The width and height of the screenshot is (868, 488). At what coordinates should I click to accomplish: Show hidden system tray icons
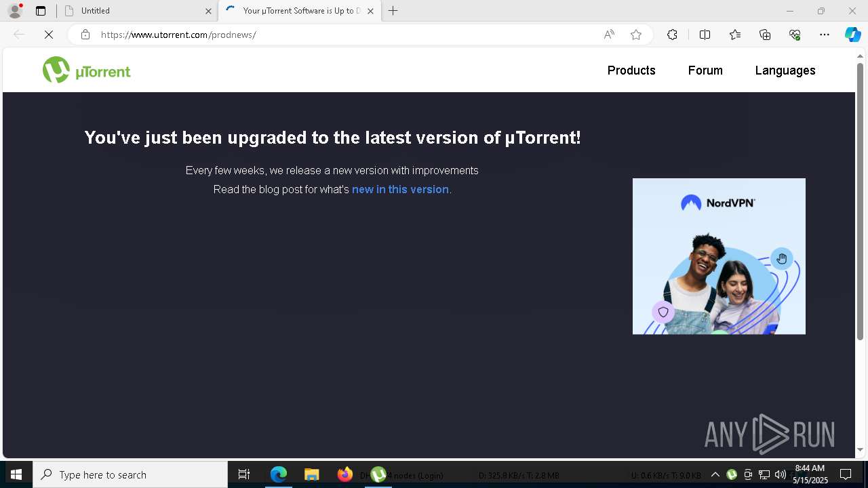tap(715, 474)
